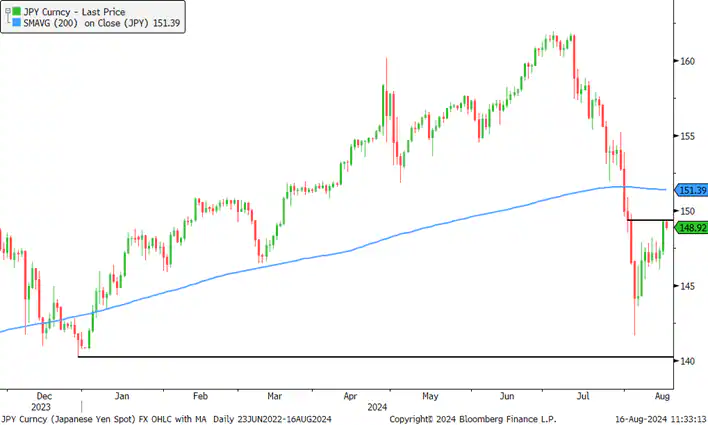
Task: Click the 160 y-axis label
Action: tap(687, 61)
